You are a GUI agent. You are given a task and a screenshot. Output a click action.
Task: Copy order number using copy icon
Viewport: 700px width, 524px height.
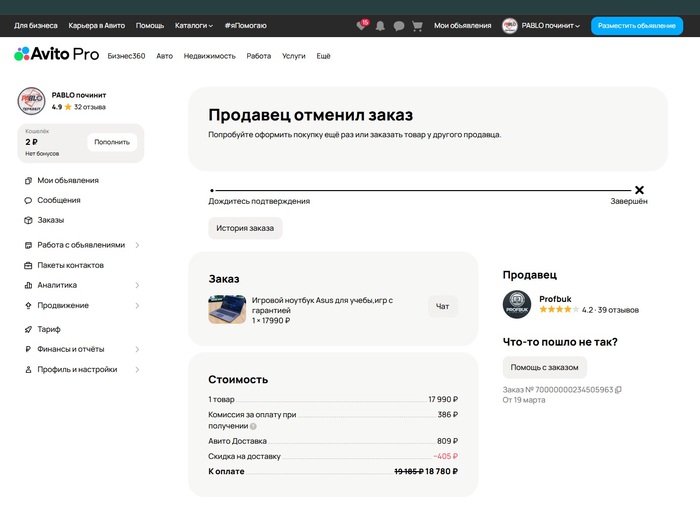(x=618, y=389)
